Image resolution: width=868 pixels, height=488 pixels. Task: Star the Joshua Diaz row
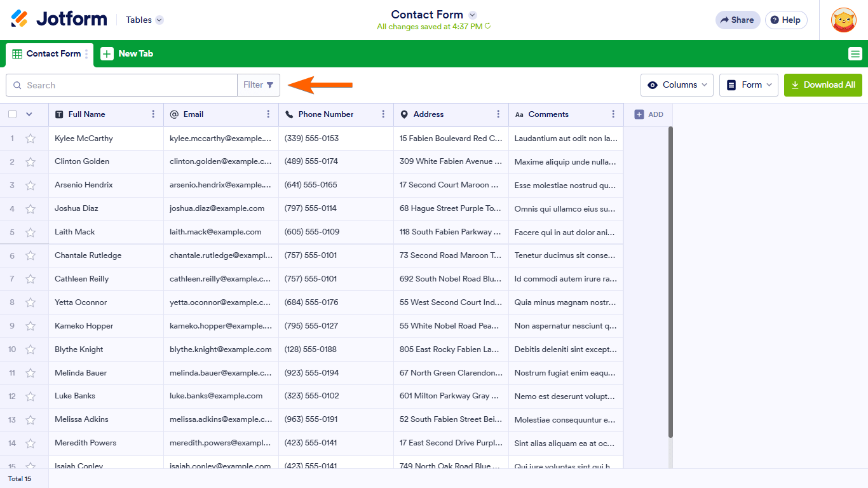(x=31, y=209)
